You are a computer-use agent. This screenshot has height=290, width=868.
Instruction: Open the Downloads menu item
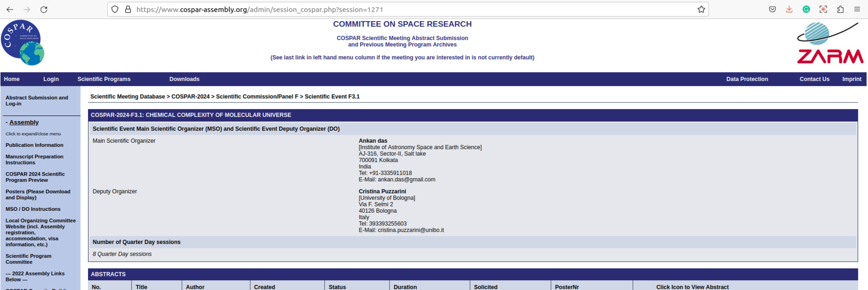(x=184, y=79)
